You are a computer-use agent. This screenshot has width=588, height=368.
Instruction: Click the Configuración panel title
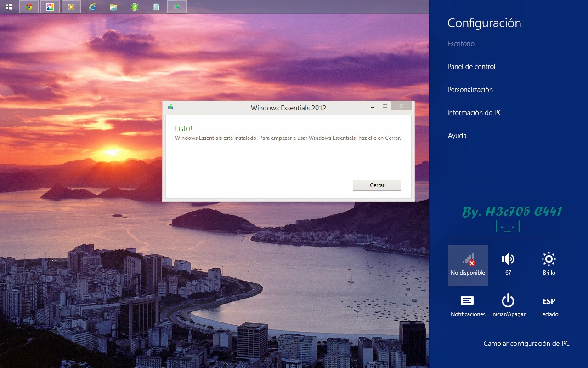point(484,23)
